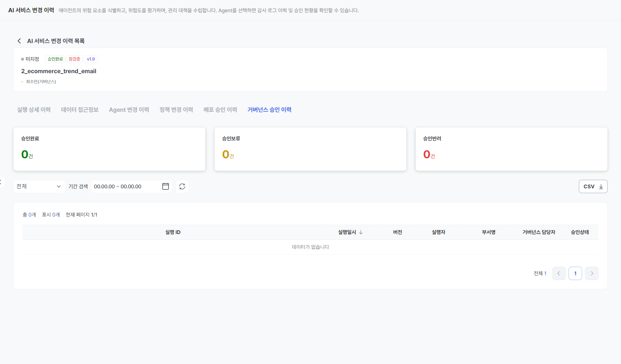Click the 기간 검색 label
The height and width of the screenshot is (364, 621).
(x=78, y=186)
